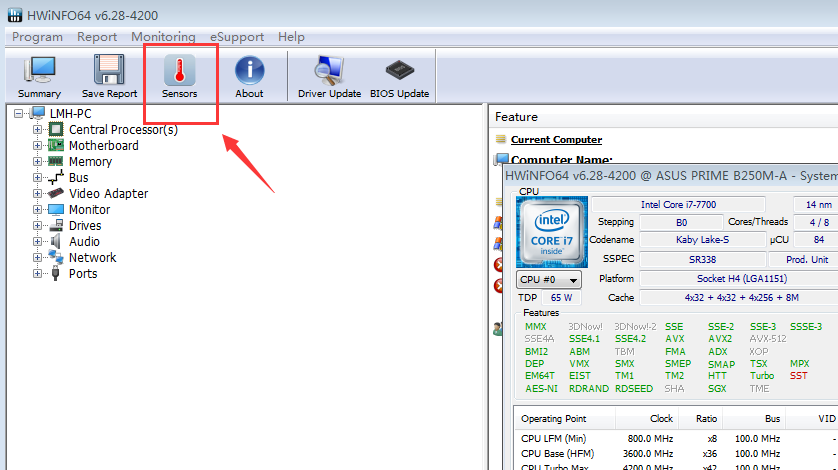Viewport: 838px width, 470px height.
Task: Select the LMH-PC tree label
Action: click(x=71, y=113)
